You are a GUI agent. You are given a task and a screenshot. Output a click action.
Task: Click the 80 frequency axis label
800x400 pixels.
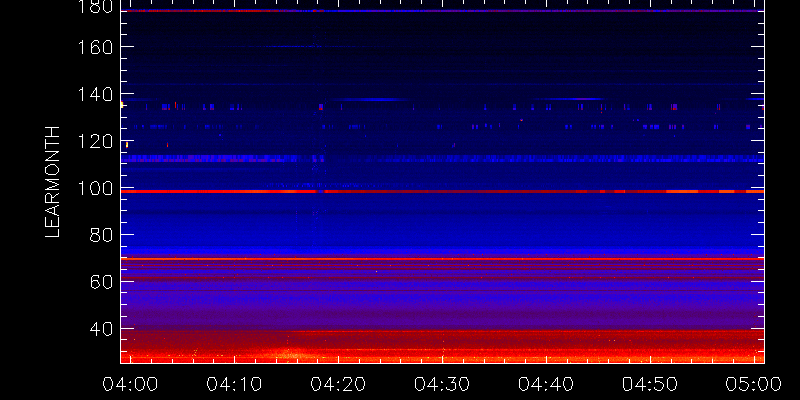(101, 235)
